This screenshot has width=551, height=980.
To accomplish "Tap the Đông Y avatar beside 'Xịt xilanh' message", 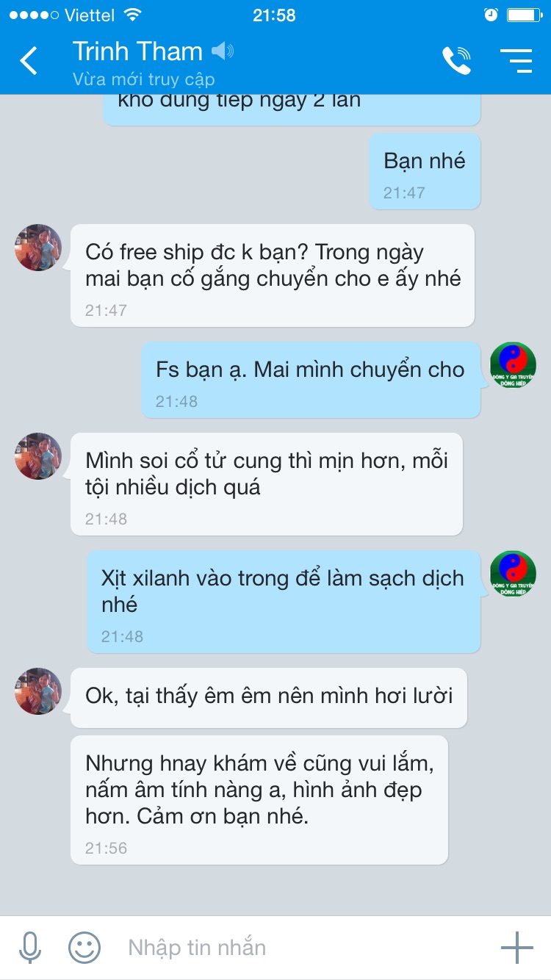I will coord(513,574).
